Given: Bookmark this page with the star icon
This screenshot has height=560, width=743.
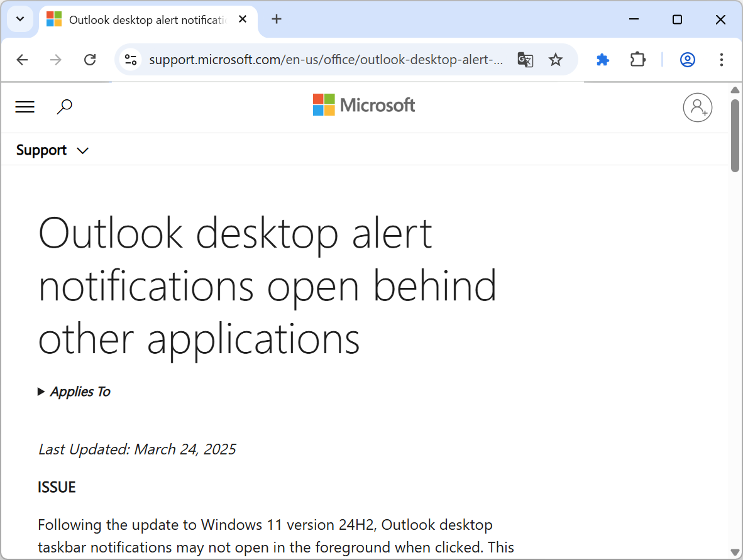Looking at the screenshot, I should coord(555,60).
